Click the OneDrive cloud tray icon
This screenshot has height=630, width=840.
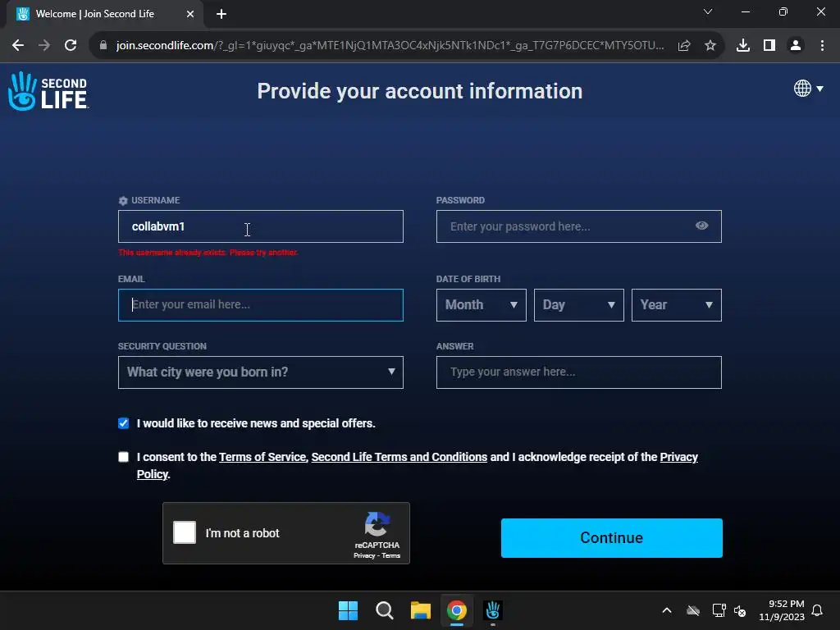[692, 610]
